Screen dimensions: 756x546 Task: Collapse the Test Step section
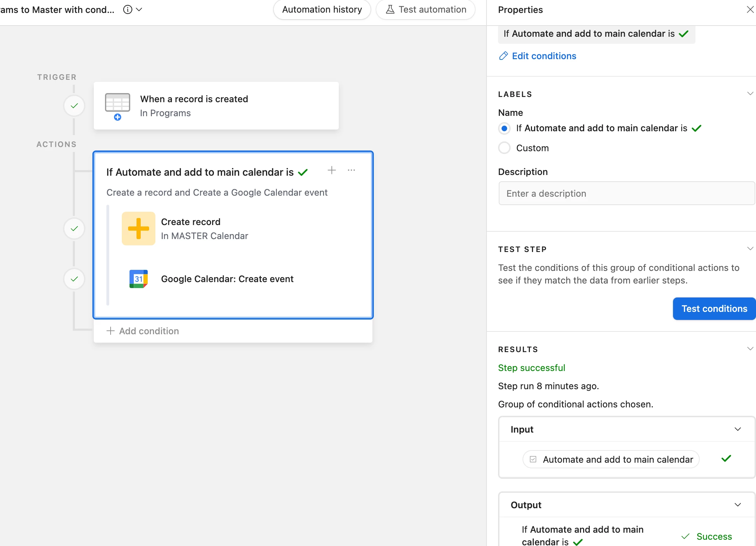pos(750,249)
